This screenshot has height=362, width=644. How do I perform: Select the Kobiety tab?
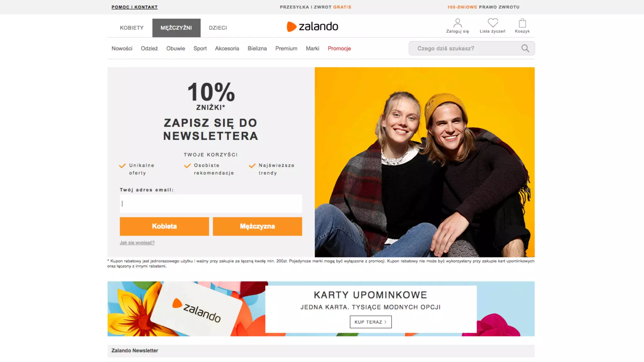(132, 28)
